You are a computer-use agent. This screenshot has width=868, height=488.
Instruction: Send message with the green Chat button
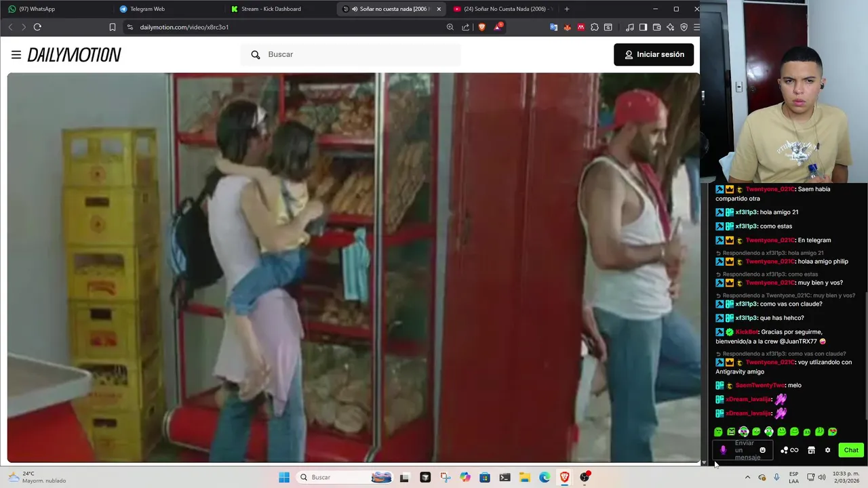point(851,450)
